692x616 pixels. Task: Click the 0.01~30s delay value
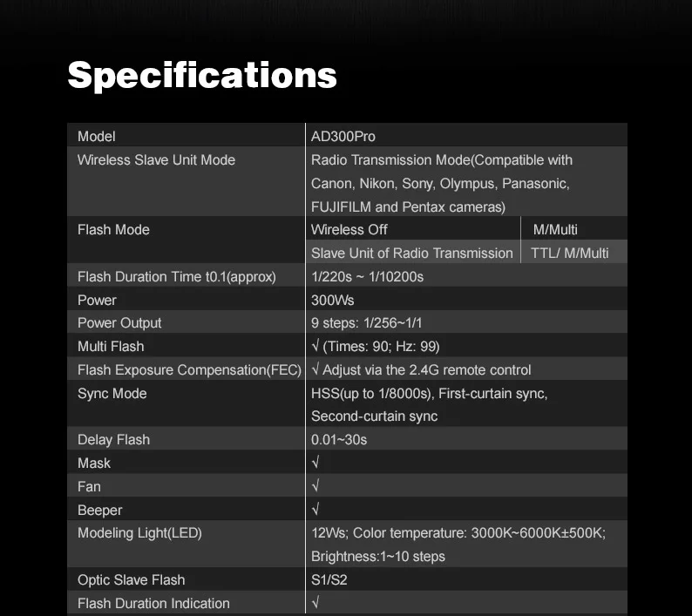point(339,439)
